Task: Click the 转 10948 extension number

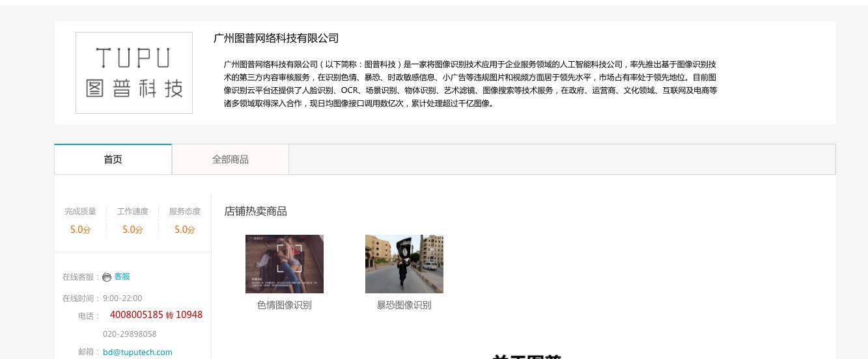Action: pos(184,315)
